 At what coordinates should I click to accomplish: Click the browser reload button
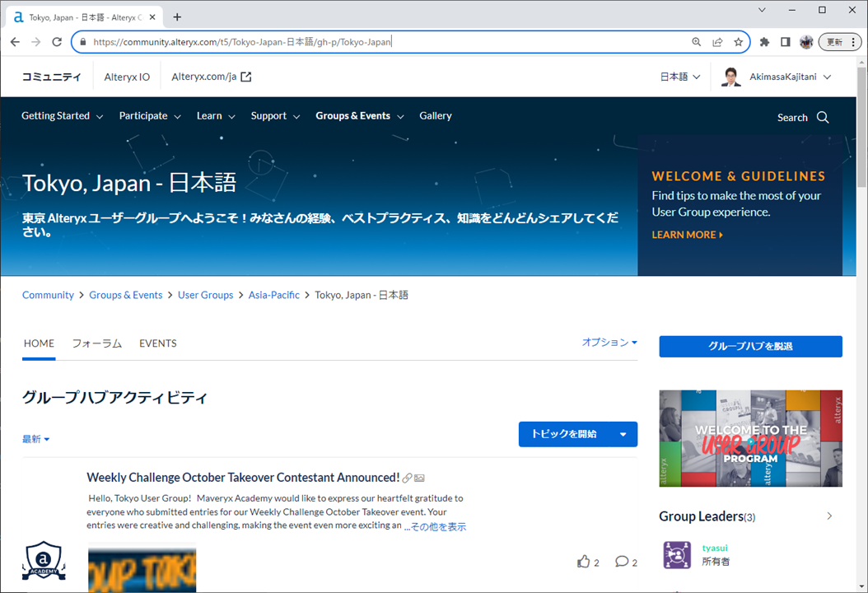point(57,42)
